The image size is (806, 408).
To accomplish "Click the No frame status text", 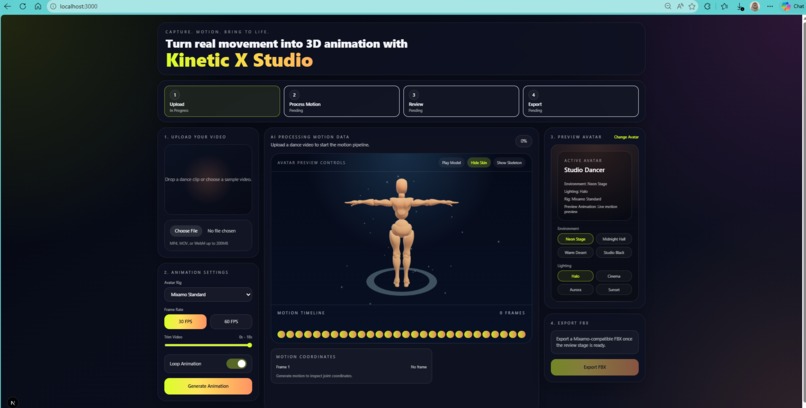I will point(418,367).
